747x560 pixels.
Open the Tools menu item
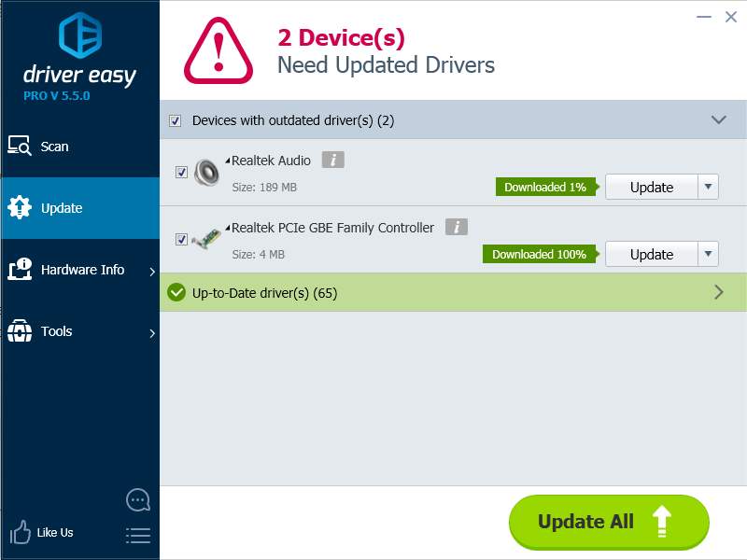[80, 331]
